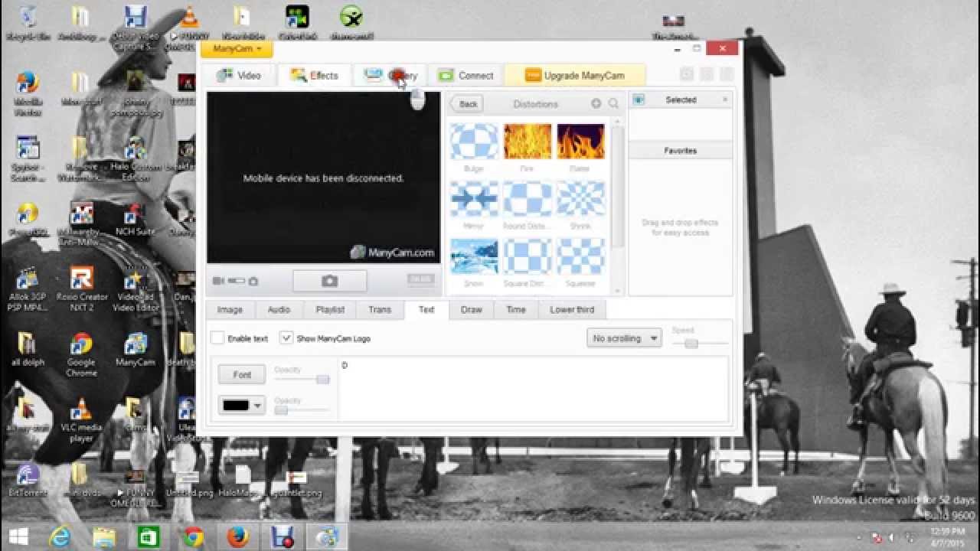The height and width of the screenshot is (551, 980).
Task: Uncheck Show ManyCam Logo
Action: pos(286,337)
